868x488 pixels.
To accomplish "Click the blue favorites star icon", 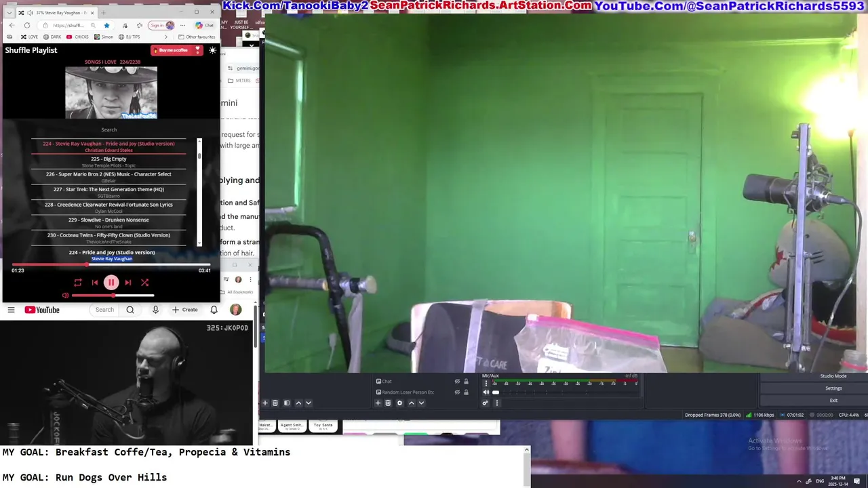I will [x=106, y=26].
